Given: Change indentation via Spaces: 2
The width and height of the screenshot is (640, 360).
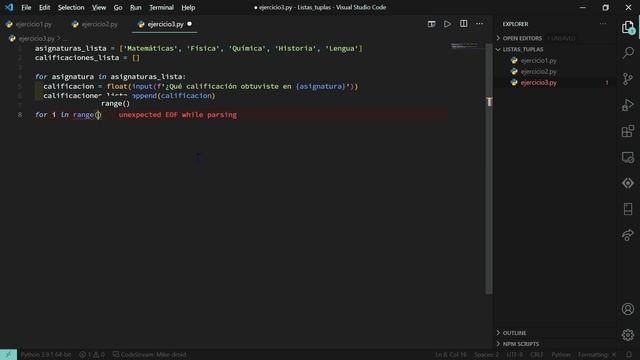Looking at the screenshot, I should [487, 354].
